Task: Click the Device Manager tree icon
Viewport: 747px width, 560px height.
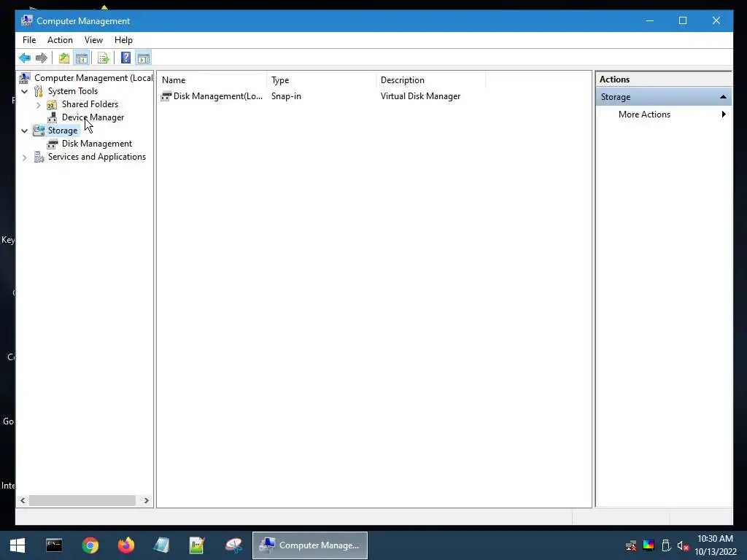Action: 53,117
